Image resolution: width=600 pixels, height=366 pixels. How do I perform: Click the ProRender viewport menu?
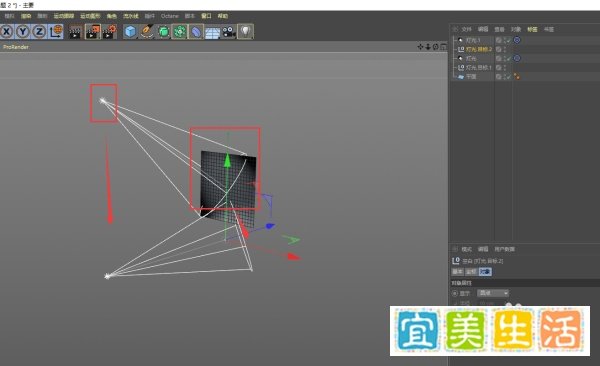(x=16, y=47)
